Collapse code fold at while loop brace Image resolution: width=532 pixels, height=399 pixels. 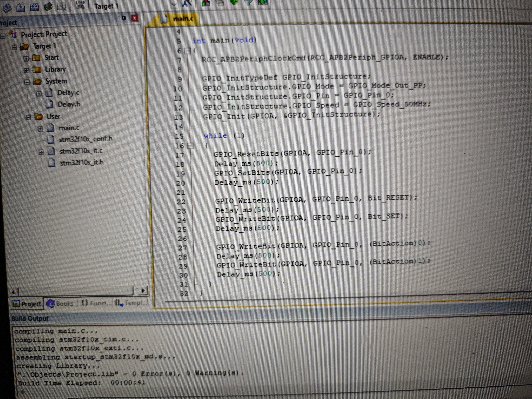[x=190, y=146]
